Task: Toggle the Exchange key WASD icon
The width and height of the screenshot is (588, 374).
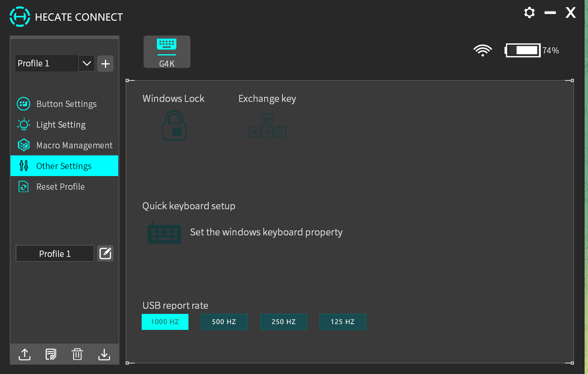Action: pyautogui.click(x=267, y=126)
